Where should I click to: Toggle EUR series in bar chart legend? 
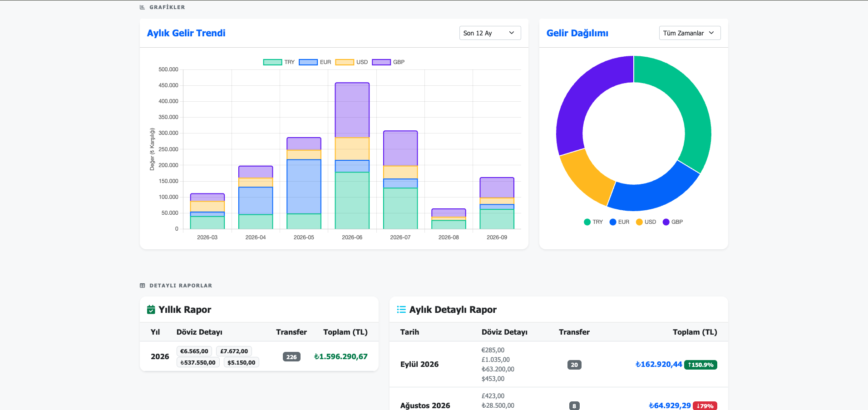coord(315,62)
